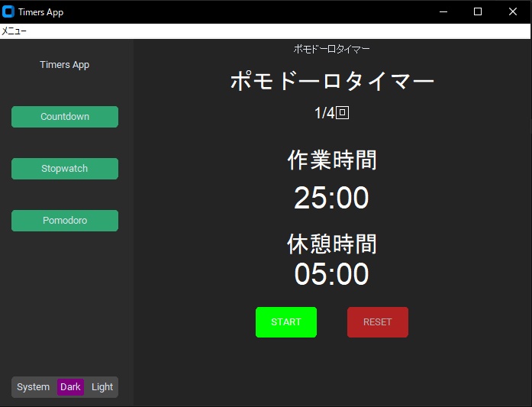Select the Pomodoro sidebar button
Viewport: 532px width, 407px height.
(x=65, y=221)
